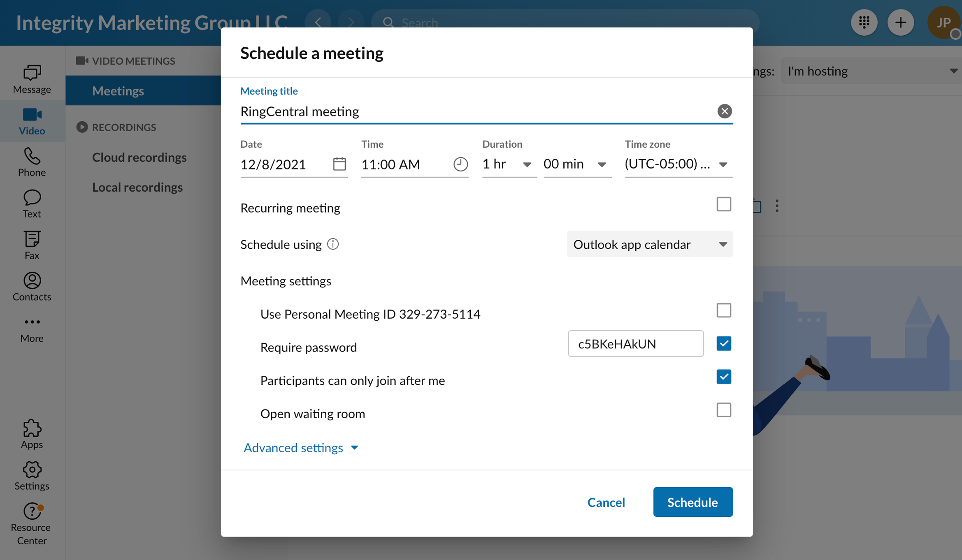Enable the Recurring meeting checkbox
The width and height of the screenshot is (962, 560).
tap(723, 204)
